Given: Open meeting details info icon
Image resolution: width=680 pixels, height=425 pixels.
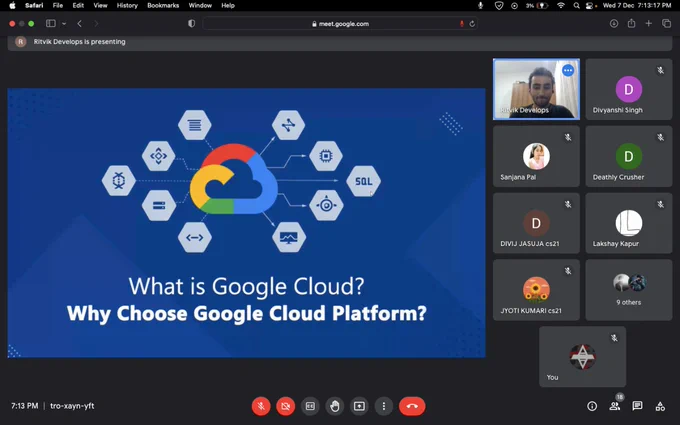Looking at the screenshot, I should 592,406.
